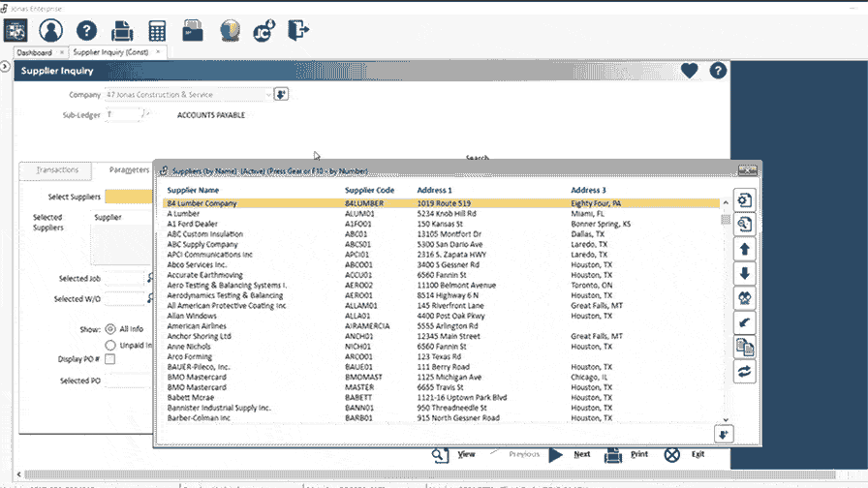The height and width of the screenshot is (488, 868).
Task: Click the View button label
Action: (466, 454)
